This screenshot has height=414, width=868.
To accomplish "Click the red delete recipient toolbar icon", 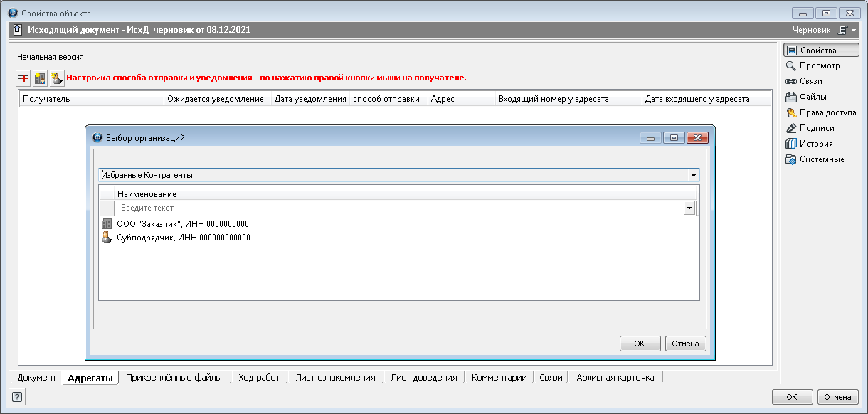I will click(23, 78).
